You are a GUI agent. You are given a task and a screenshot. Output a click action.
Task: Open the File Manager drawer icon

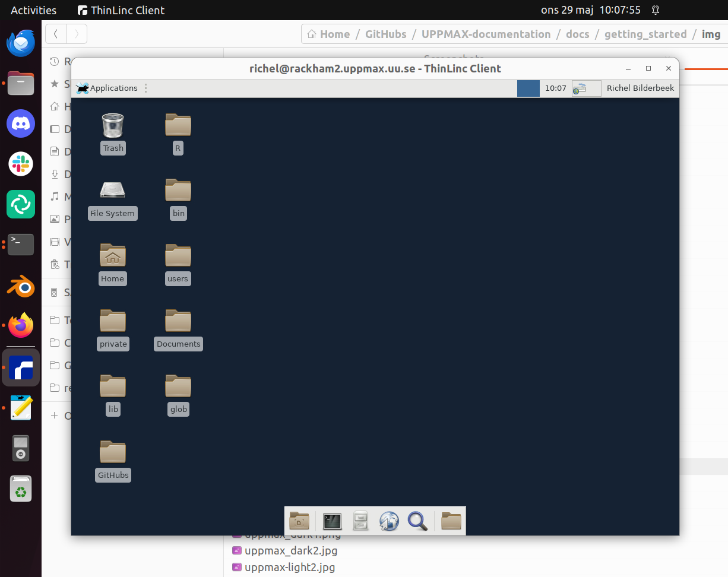coord(360,521)
